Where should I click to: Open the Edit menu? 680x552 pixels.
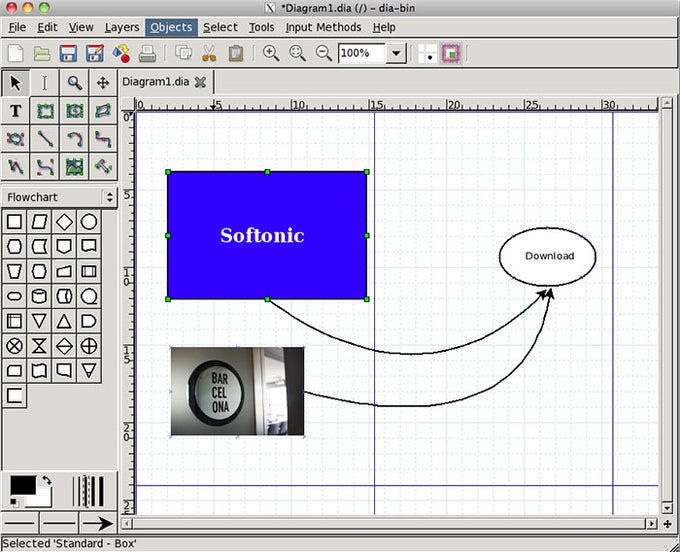tap(47, 27)
